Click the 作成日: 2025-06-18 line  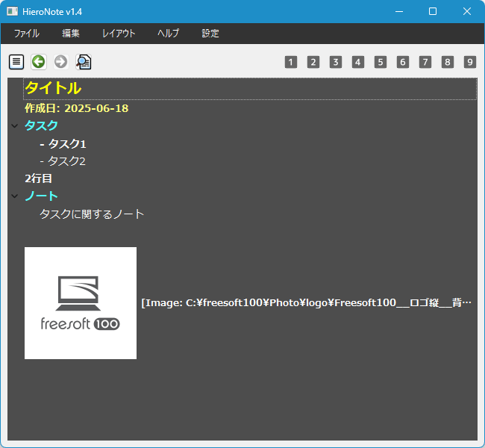click(x=76, y=108)
